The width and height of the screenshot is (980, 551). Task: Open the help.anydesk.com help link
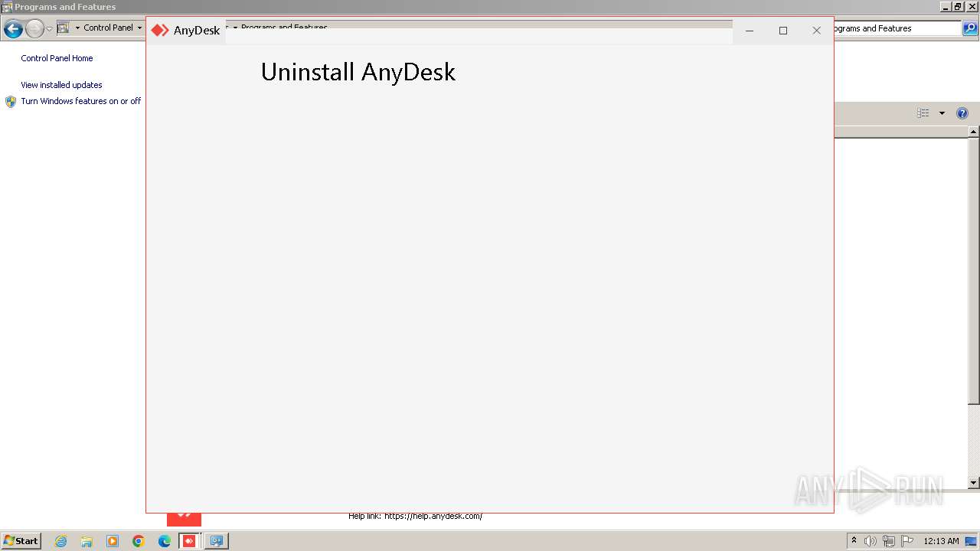pos(433,516)
